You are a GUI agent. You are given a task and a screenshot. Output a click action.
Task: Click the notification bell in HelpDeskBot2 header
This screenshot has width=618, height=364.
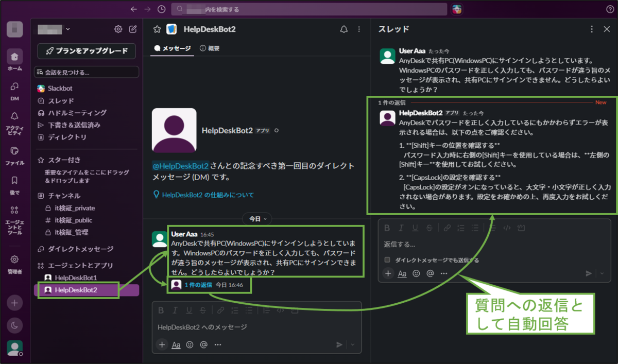point(344,29)
